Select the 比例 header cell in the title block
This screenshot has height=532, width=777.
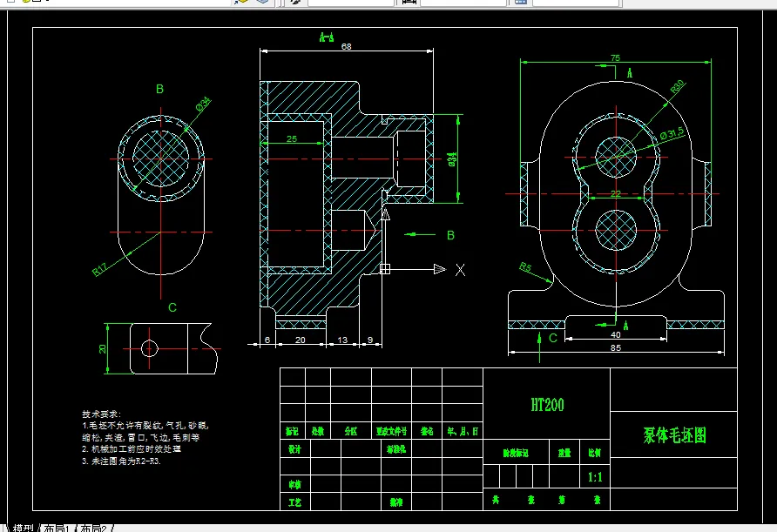click(595, 453)
